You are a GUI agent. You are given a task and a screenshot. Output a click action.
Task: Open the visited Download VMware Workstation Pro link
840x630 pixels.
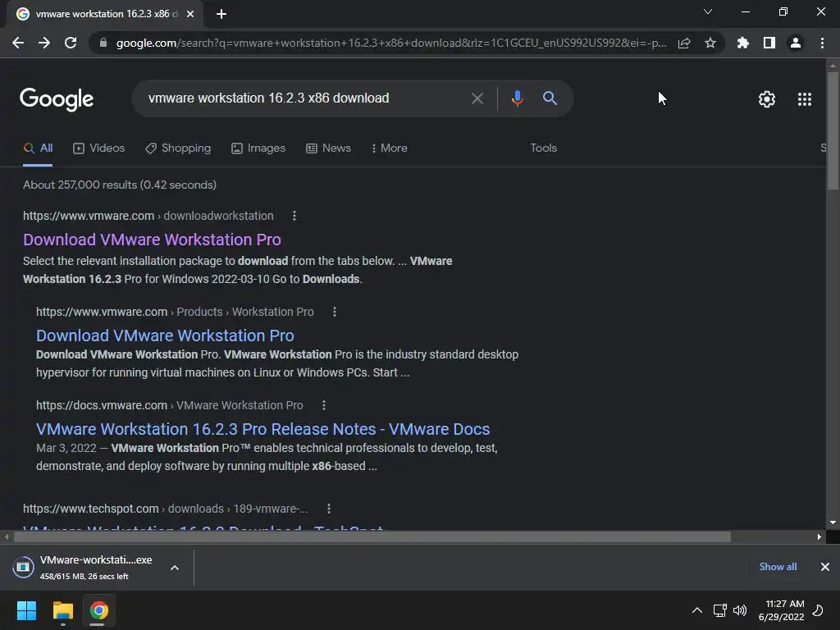152,240
